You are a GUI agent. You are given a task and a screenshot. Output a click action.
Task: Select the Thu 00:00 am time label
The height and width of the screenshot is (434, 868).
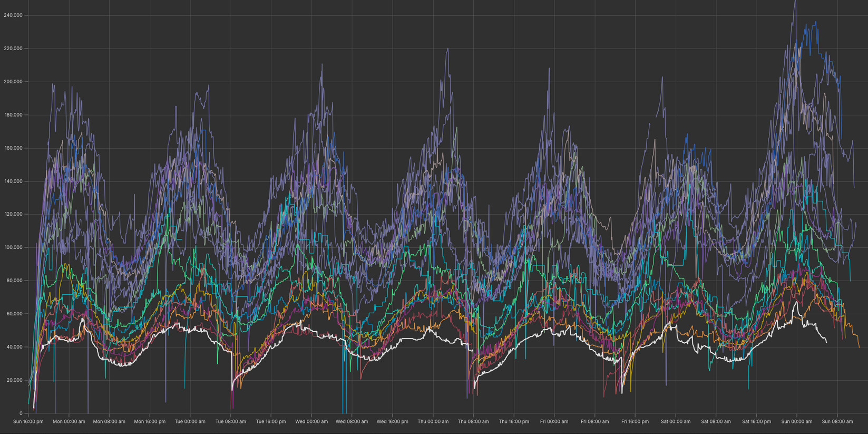(x=433, y=421)
